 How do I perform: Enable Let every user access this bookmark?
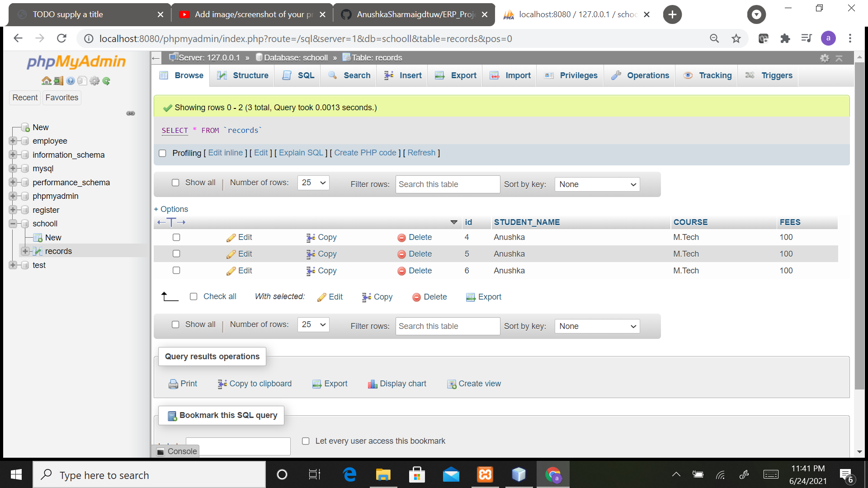point(306,441)
